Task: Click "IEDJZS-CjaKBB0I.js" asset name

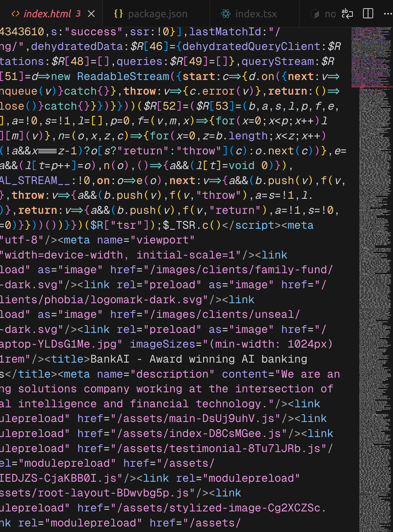Action: [58, 478]
